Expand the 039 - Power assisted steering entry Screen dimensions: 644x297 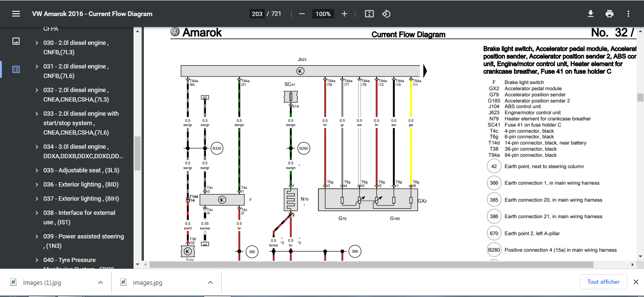point(37,237)
